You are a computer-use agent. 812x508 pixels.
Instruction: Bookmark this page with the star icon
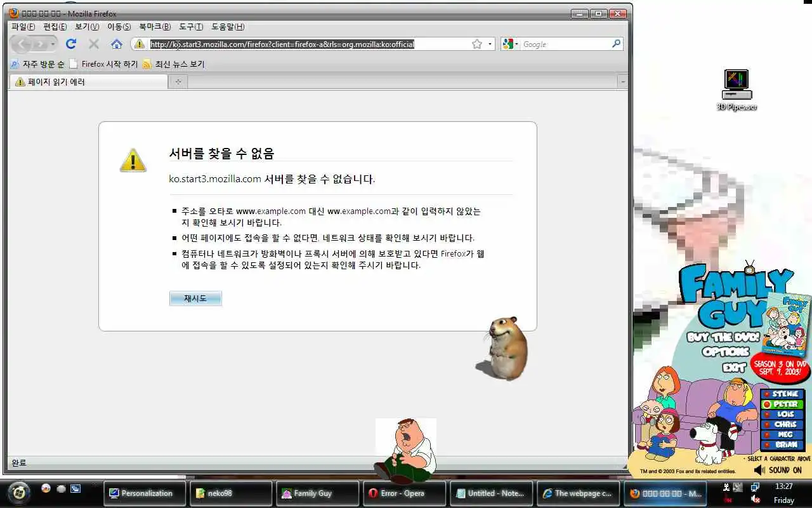click(477, 44)
